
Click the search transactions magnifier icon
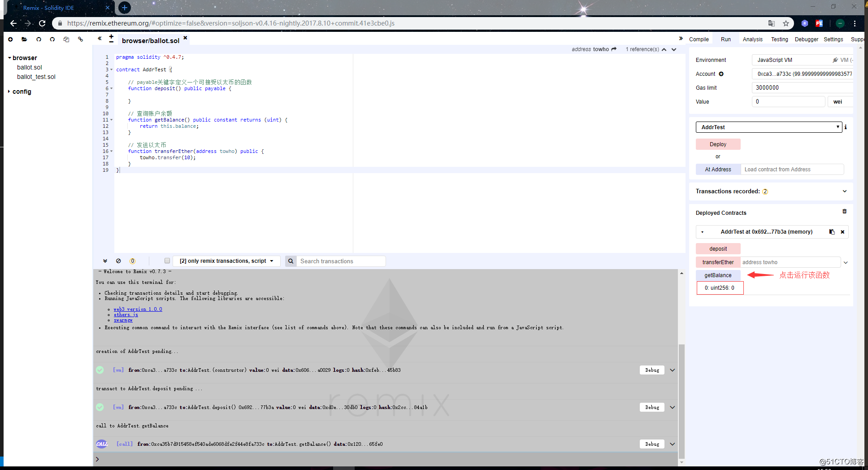[291, 261]
